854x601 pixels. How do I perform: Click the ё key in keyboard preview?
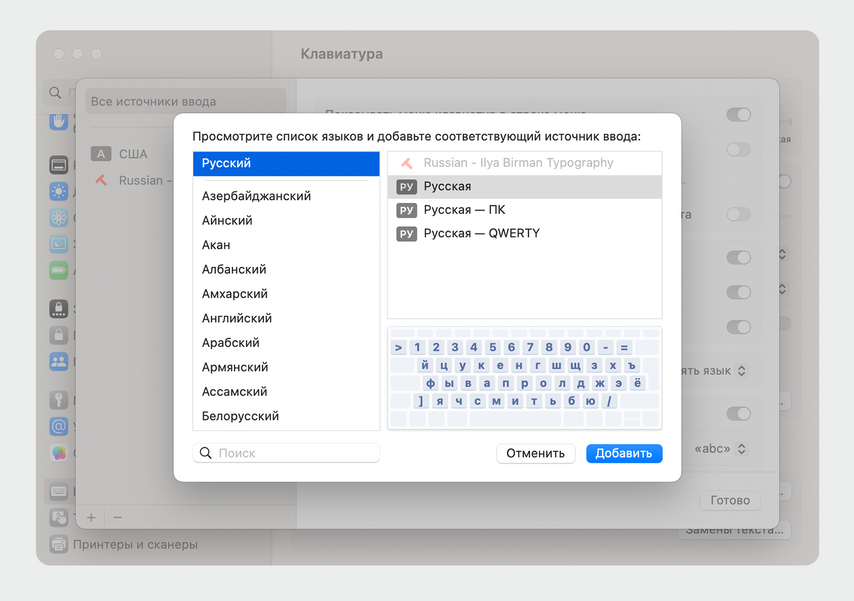637,383
